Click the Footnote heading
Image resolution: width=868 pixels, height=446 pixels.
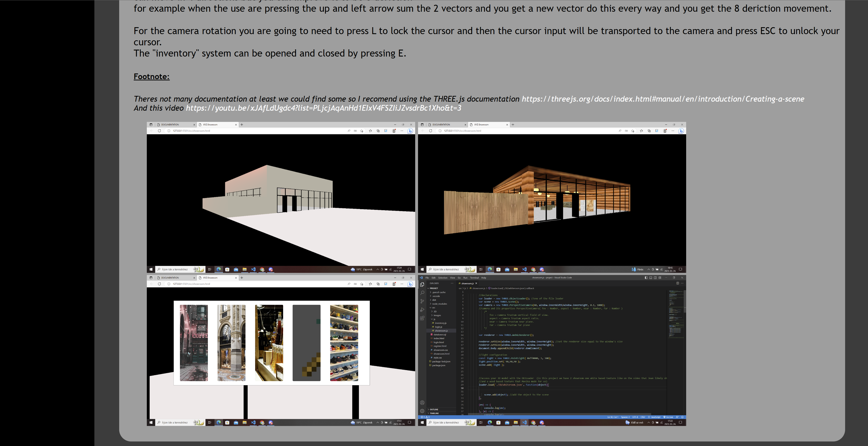coord(152,77)
